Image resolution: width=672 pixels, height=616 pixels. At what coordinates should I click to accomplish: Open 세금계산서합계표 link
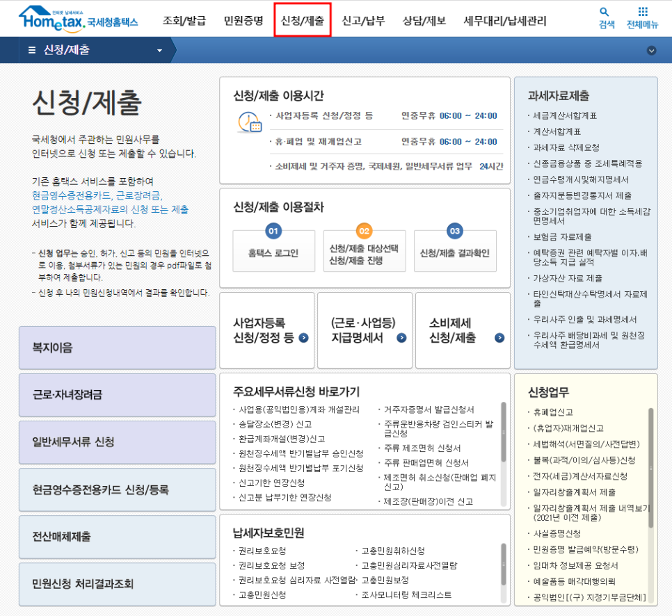pos(564,115)
